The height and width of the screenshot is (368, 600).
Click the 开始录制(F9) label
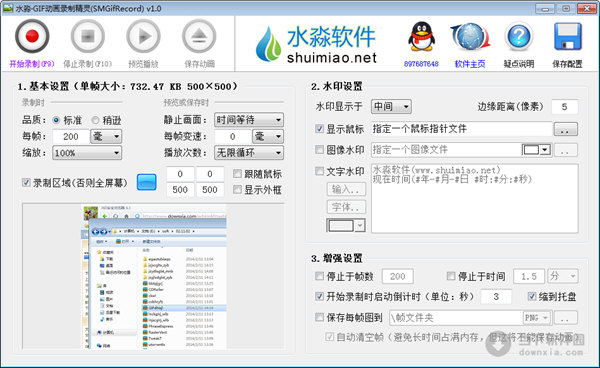coord(32,64)
